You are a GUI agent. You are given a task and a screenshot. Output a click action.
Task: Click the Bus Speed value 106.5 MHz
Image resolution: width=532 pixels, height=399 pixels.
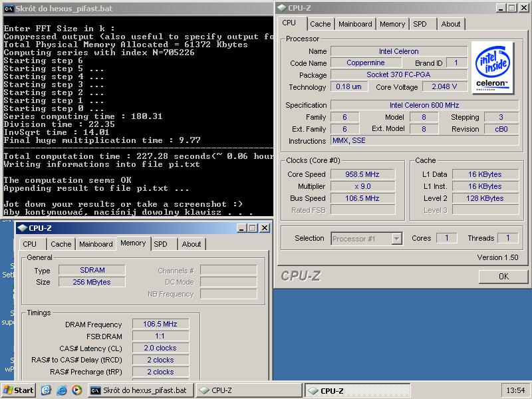(362, 198)
